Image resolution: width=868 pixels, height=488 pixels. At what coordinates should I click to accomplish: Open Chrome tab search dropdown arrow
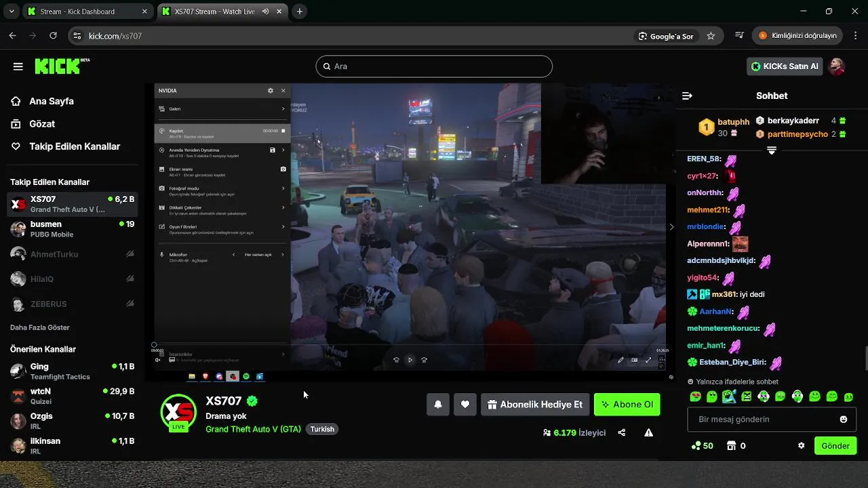12,12
